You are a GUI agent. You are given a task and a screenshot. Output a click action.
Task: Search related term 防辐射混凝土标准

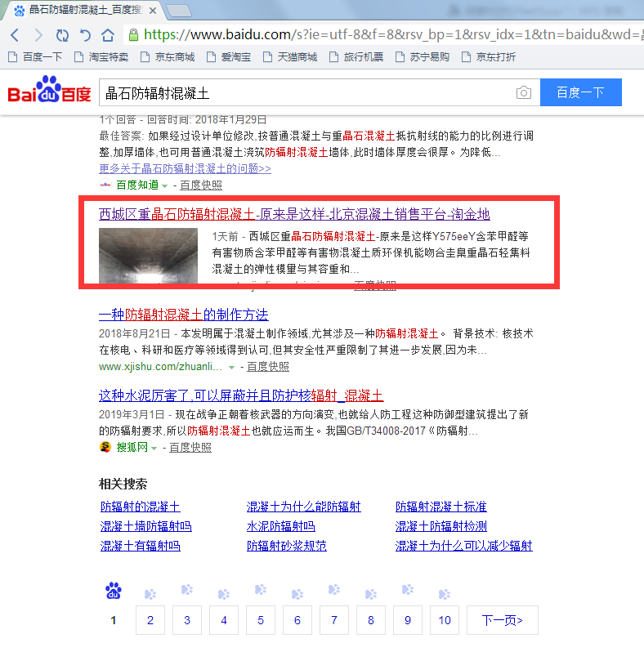pyautogui.click(x=441, y=507)
